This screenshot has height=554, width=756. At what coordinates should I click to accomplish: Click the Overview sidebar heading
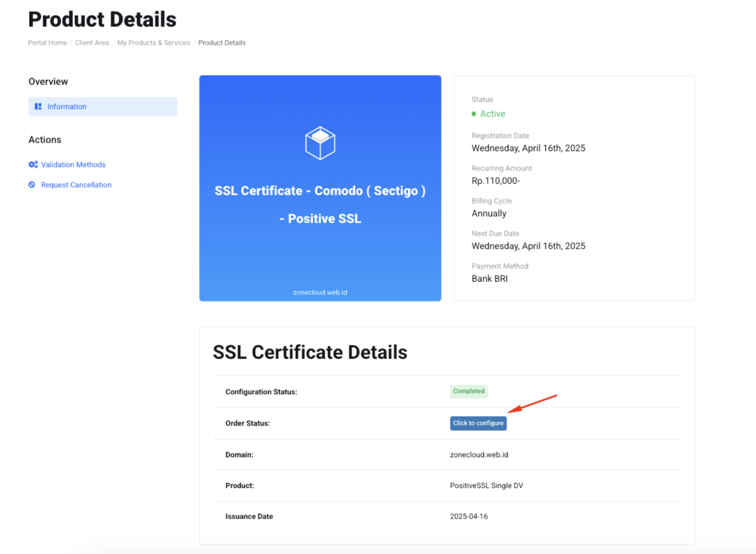(48, 81)
